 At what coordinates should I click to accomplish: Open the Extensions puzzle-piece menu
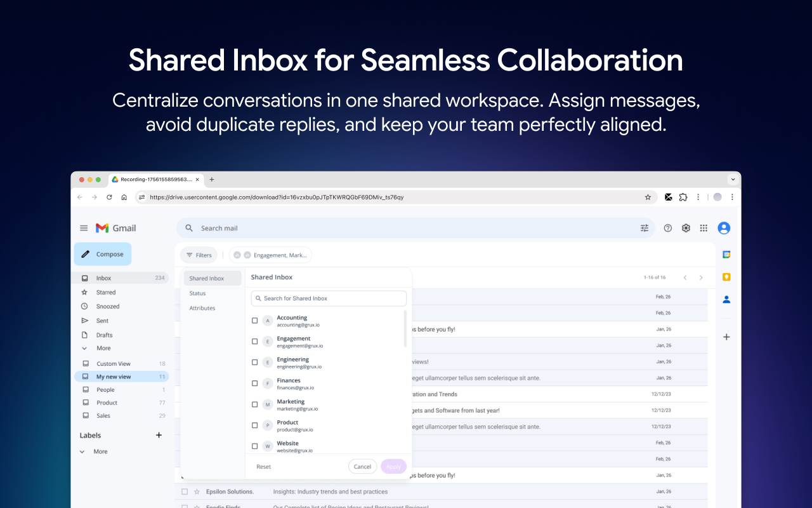click(683, 197)
